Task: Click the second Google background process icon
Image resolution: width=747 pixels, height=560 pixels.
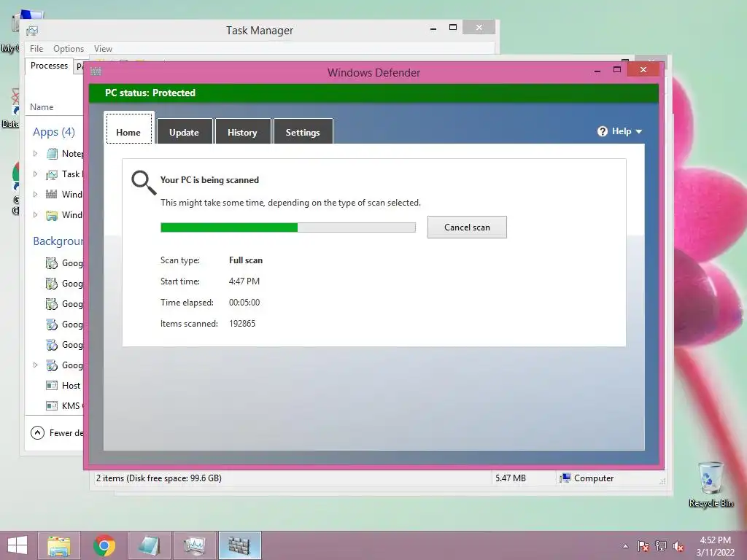Action: point(52,284)
